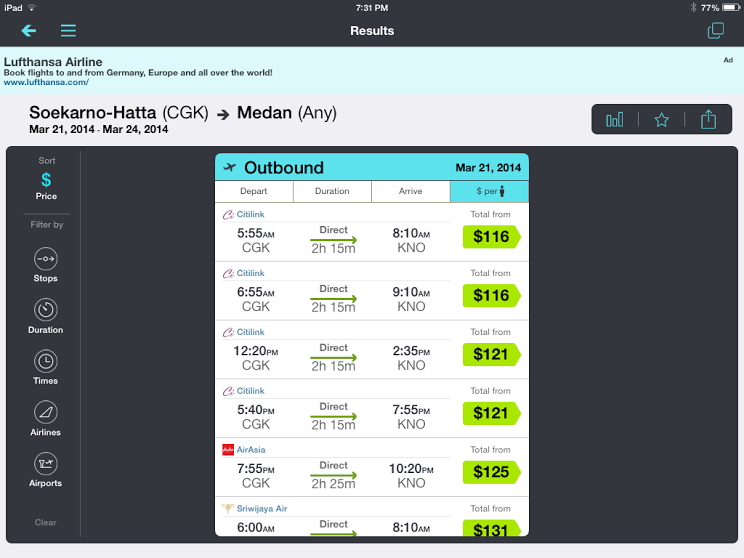The image size is (744, 558).
Task: Filter flights by Duration
Action: coord(46,315)
